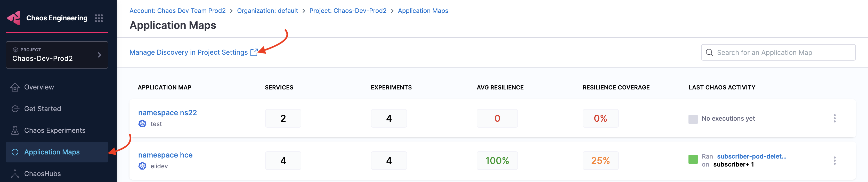Click the Harness Chaos Engineering logo
868x182 pixels.
(x=14, y=18)
